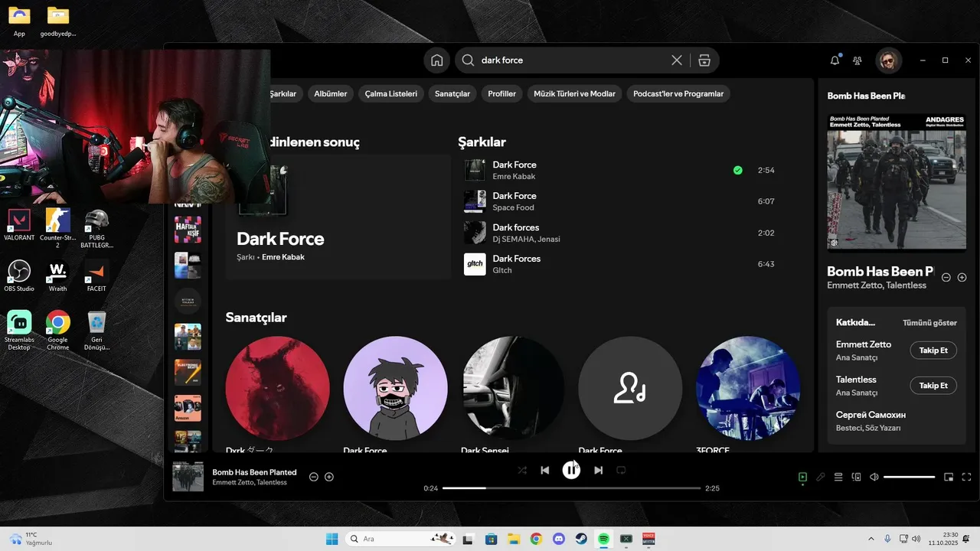Open the profile avatar menu

click(889, 60)
